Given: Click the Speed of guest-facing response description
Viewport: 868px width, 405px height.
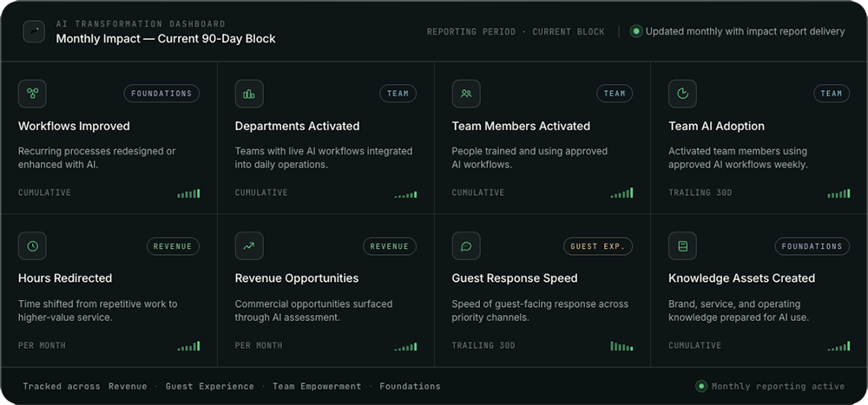Looking at the screenshot, I should coord(540,310).
